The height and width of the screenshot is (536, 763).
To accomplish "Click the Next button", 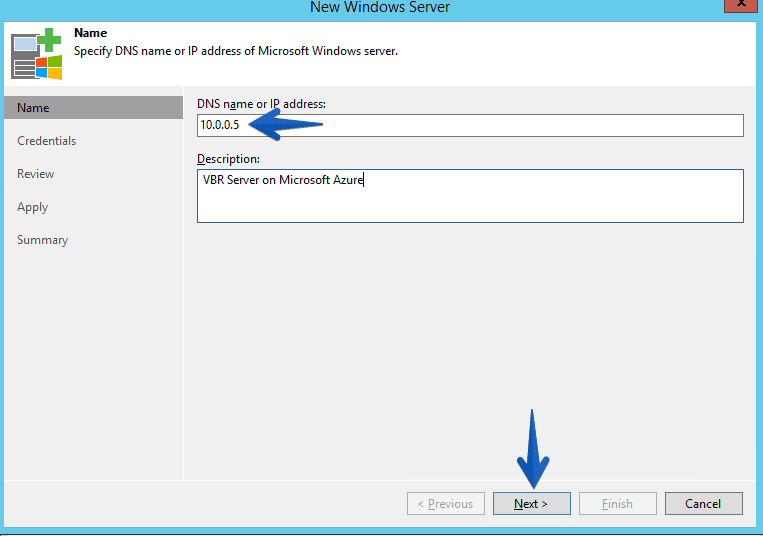I will [531, 503].
